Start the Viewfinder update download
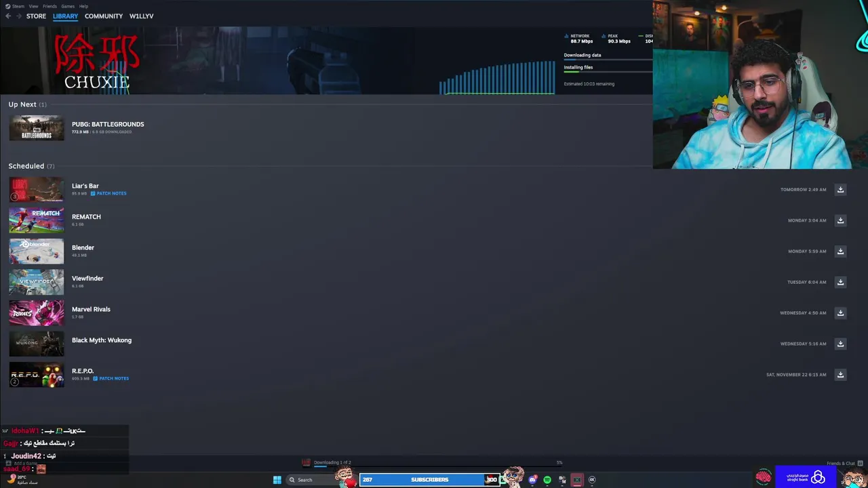The height and width of the screenshot is (488, 868). 840,282
